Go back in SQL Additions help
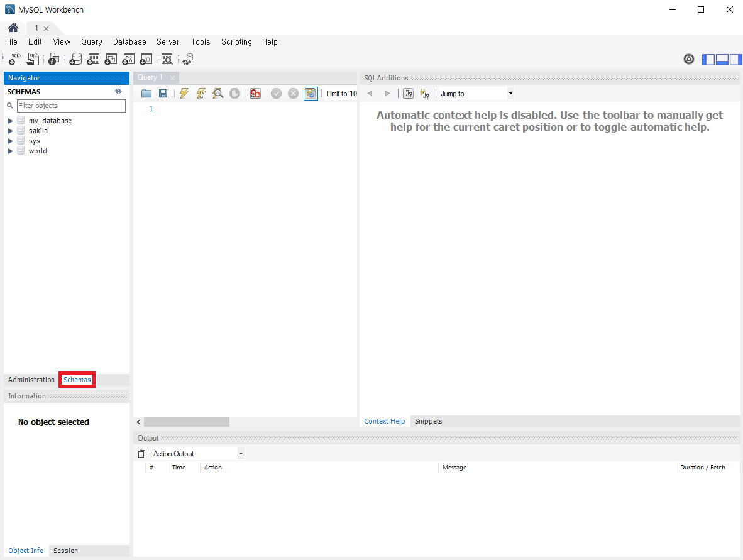 tap(370, 93)
